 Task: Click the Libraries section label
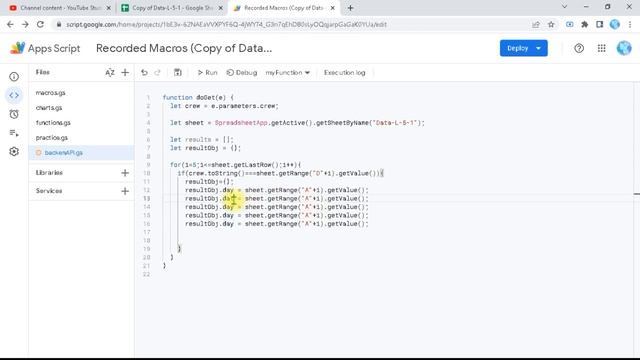coord(49,173)
